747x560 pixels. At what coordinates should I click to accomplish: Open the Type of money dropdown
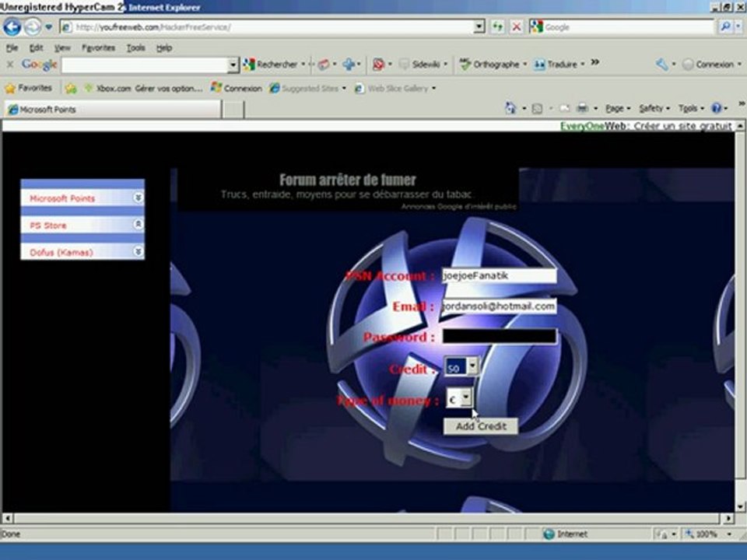[x=459, y=397]
